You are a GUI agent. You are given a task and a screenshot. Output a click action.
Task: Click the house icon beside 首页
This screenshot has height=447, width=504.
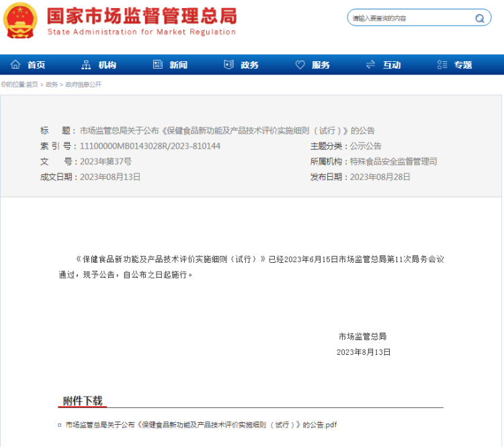[15, 65]
